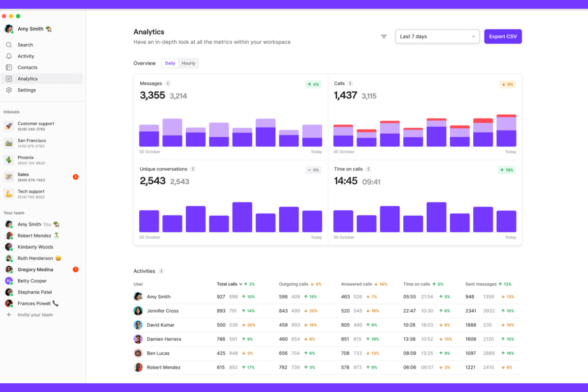Click the filter icon beside the date selector

tap(383, 36)
